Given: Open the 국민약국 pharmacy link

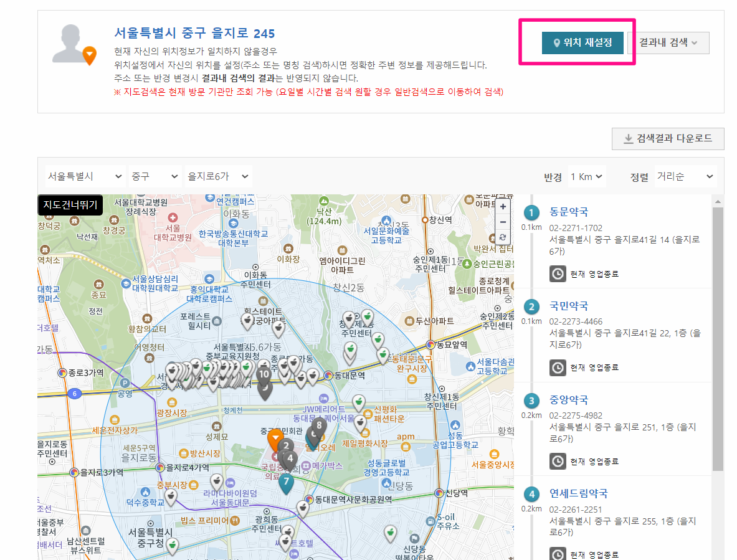Looking at the screenshot, I should [569, 306].
